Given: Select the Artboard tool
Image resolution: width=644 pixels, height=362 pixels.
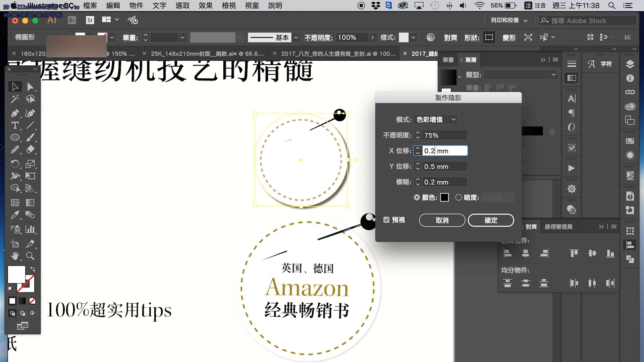Looking at the screenshot, I should (15, 244).
